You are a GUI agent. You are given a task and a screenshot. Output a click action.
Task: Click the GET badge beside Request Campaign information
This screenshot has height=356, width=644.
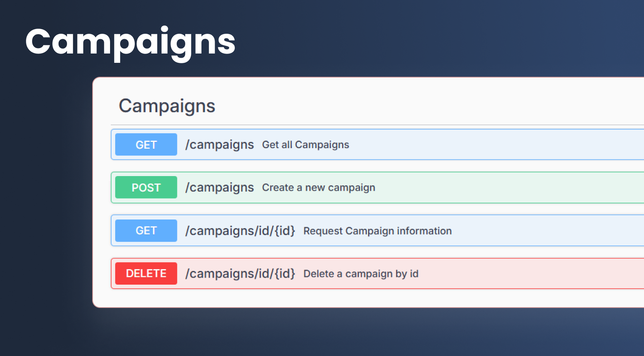tap(146, 231)
